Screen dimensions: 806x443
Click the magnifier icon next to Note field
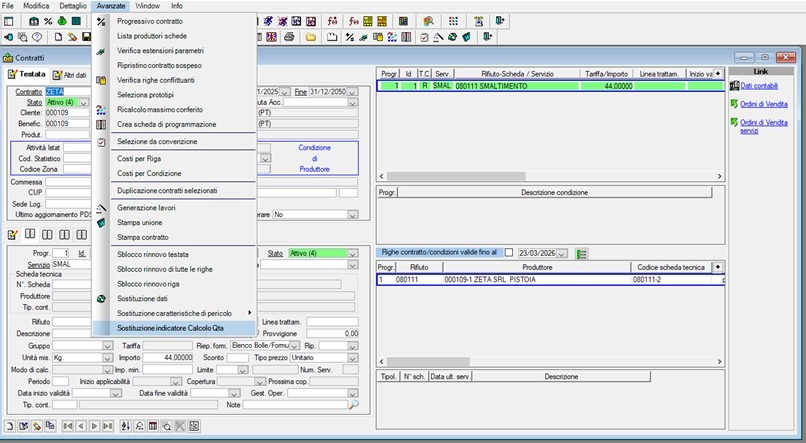pyautogui.click(x=352, y=405)
